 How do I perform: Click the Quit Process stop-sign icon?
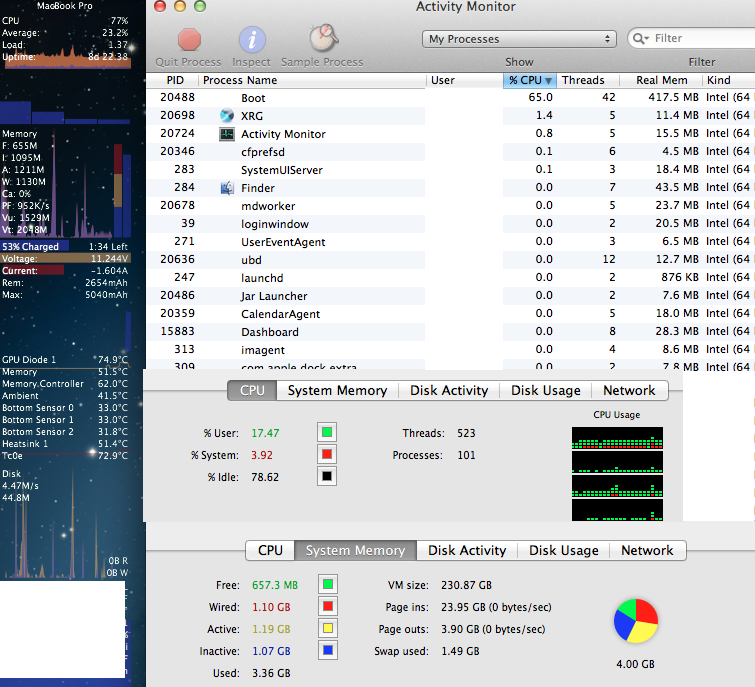click(x=189, y=39)
